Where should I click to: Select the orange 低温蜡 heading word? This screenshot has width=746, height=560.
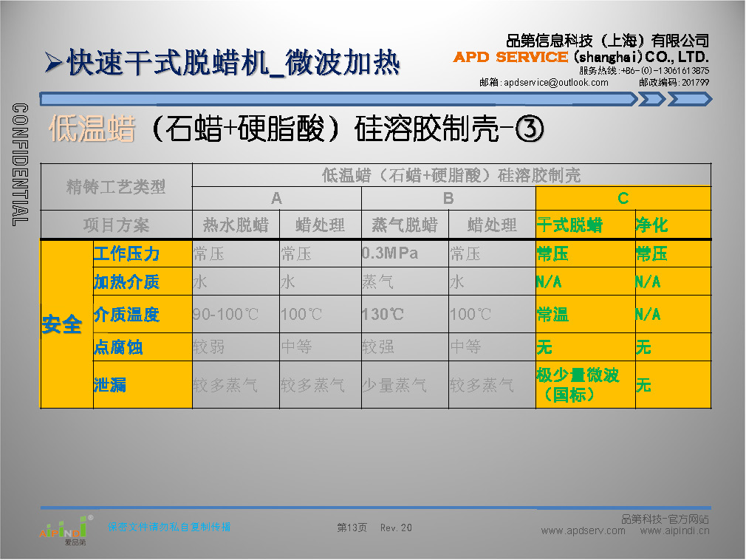pyautogui.click(x=92, y=129)
